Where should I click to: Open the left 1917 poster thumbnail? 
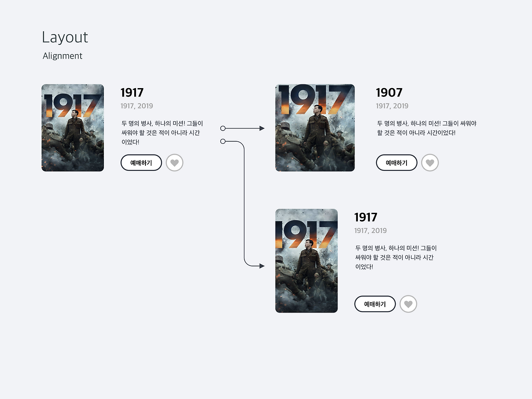point(73,128)
